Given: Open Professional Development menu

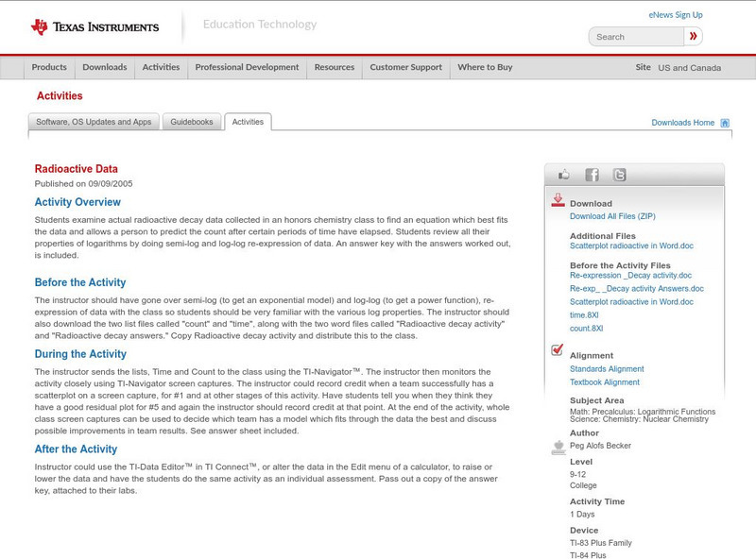Looking at the screenshot, I should [247, 67].
